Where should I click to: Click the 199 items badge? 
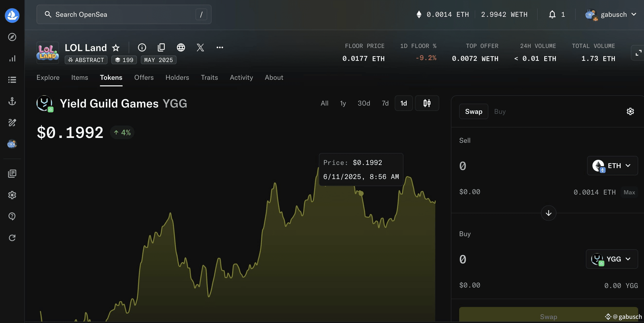tap(124, 60)
